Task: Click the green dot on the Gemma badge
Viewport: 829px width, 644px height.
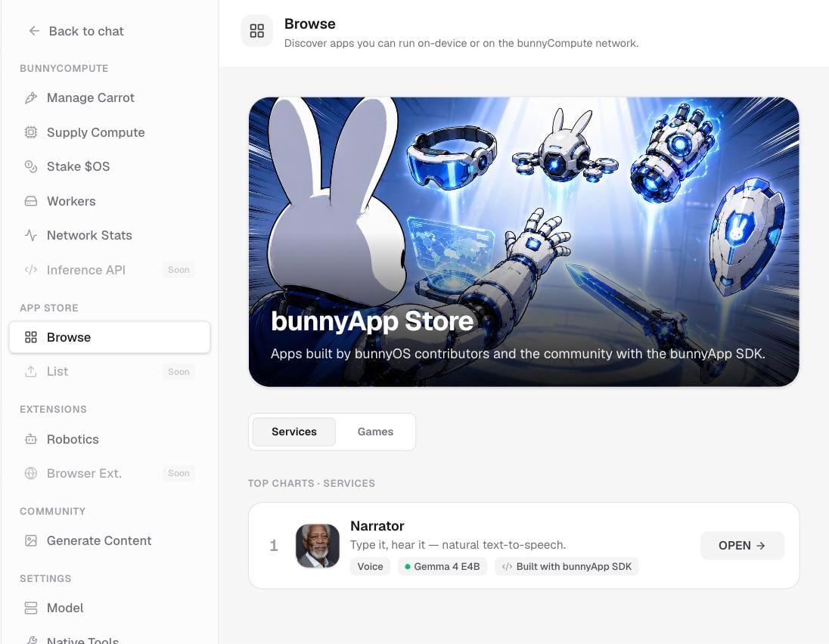Action: (x=408, y=567)
